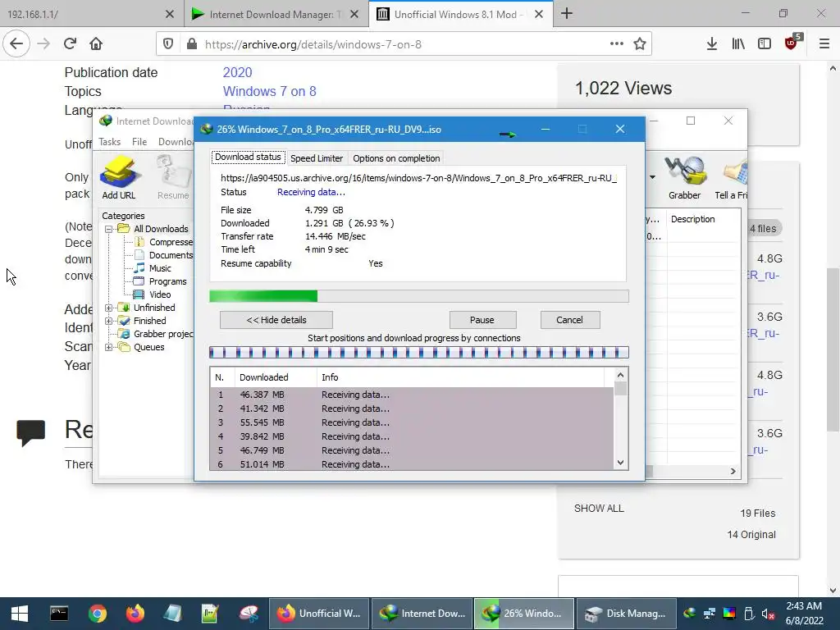
Task: Reload the archive.org page
Action: pyautogui.click(x=71, y=44)
